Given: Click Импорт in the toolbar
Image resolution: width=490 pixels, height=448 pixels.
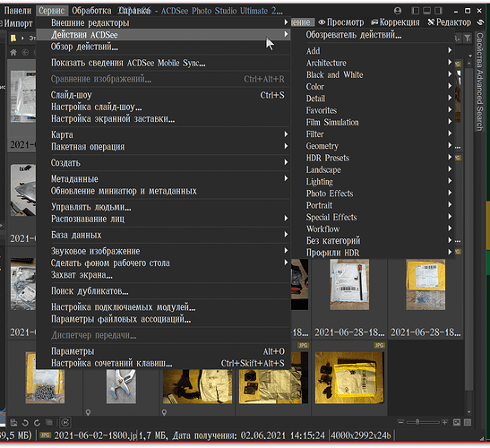Looking at the screenshot, I should 18,23.
